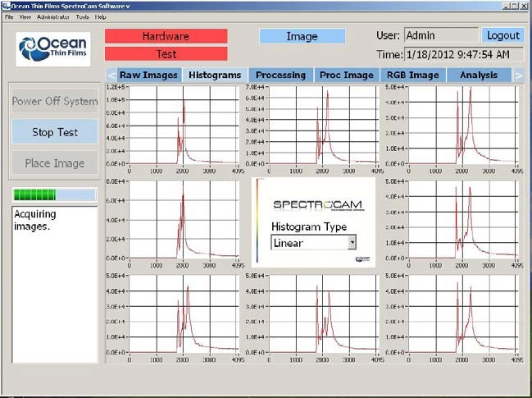Click the Logout button
Viewport: 532px width, 398px height.
click(502, 35)
